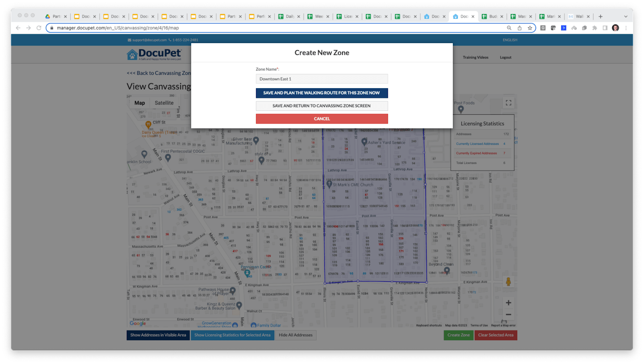Zoom in using the plus icon
Screen dimensions: 644x364
pyautogui.click(x=508, y=302)
